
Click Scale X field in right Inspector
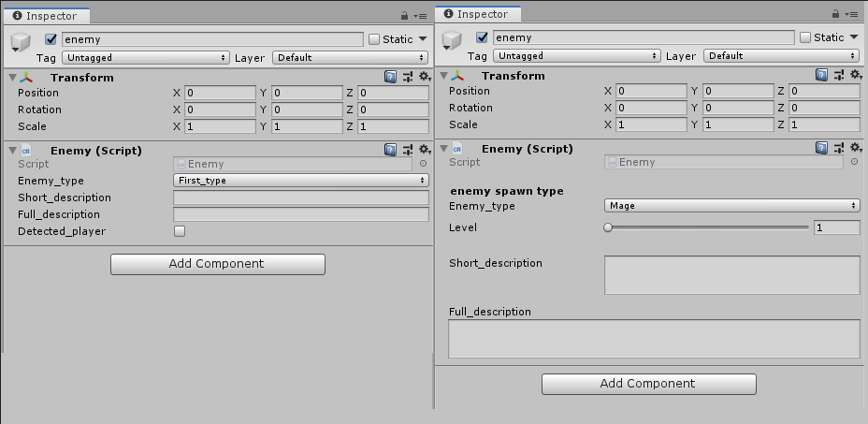pyautogui.click(x=652, y=124)
